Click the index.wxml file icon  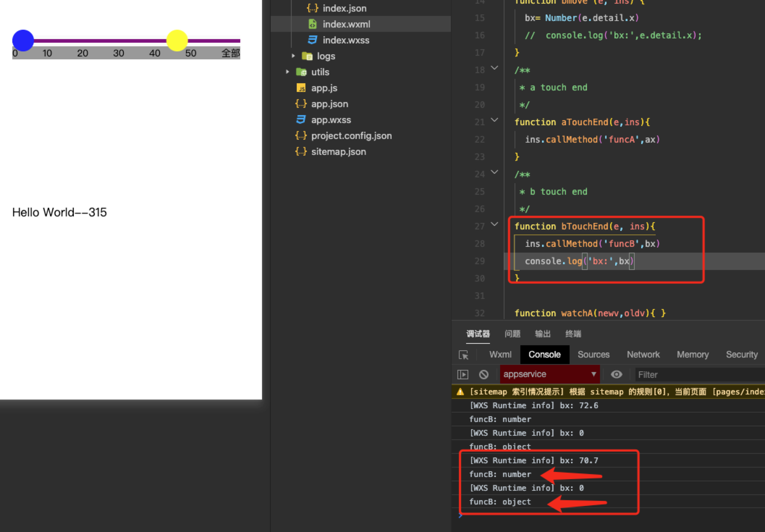point(312,24)
